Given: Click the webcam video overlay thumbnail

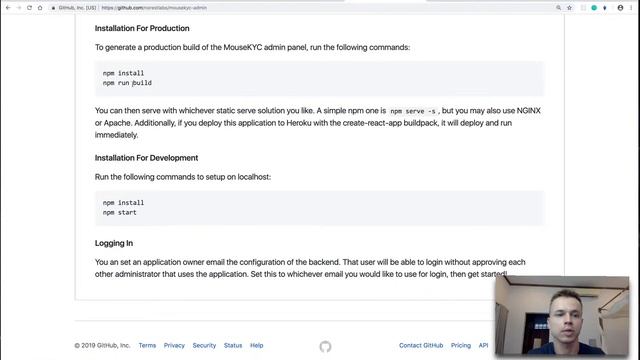Looking at the screenshot, I should pos(562,316).
